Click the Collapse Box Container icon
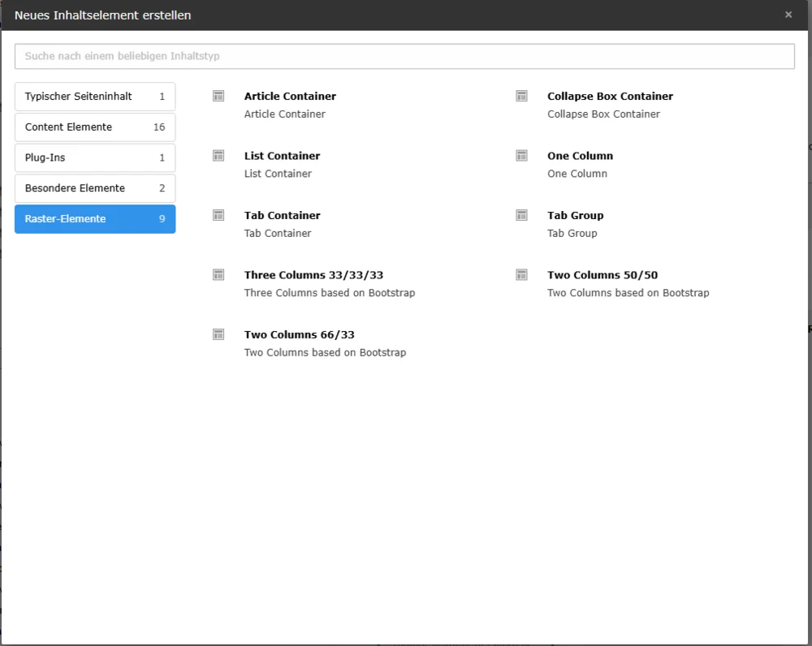 tap(521, 97)
